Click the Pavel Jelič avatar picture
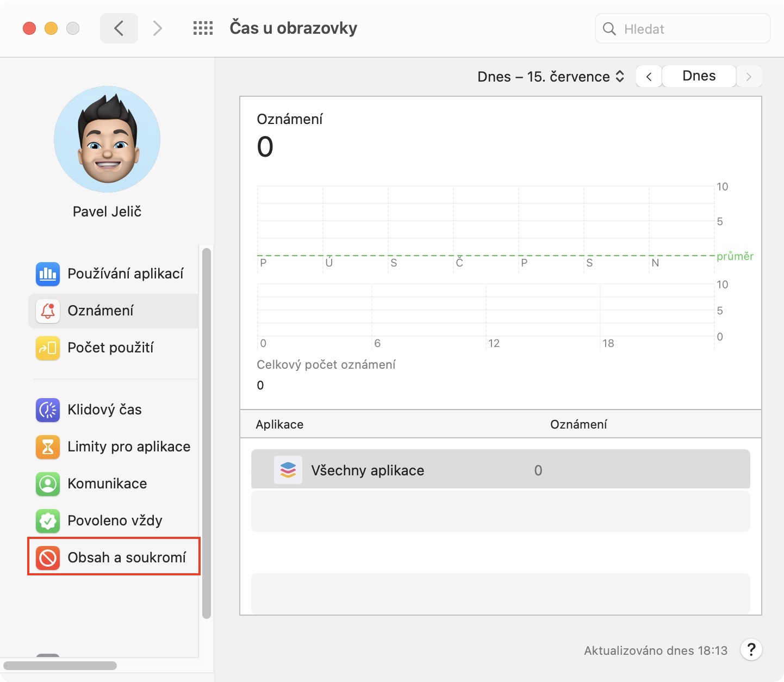Viewport: 784px width, 682px height. tap(107, 139)
